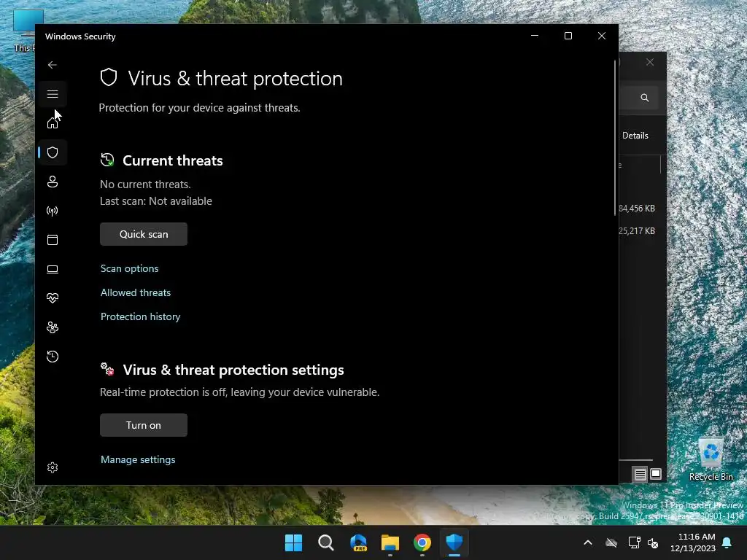Image resolution: width=747 pixels, height=560 pixels.
Task: Open Family options sidebar icon
Action: tap(53, 327)
